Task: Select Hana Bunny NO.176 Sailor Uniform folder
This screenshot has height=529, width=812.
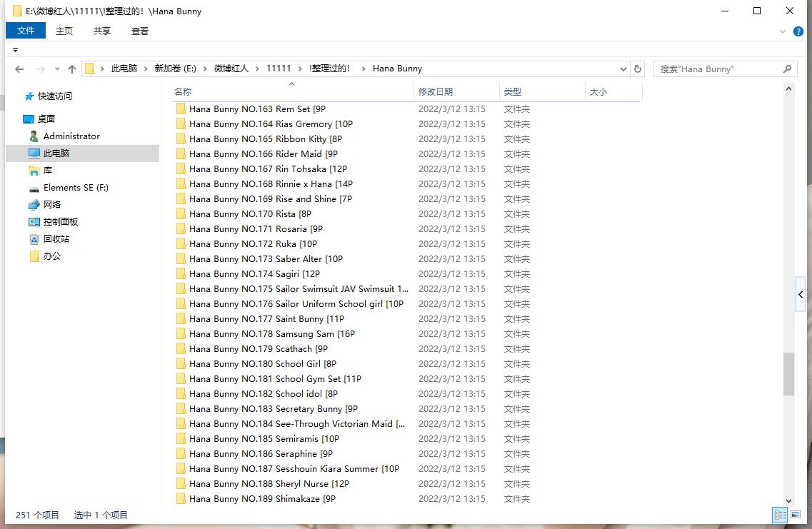Action: [x=296, y=304]
